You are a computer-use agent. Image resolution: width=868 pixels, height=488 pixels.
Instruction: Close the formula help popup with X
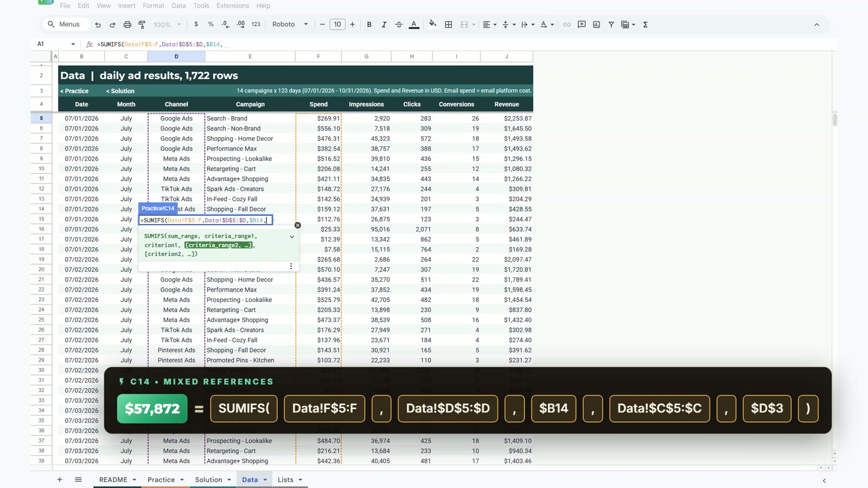click(x=298, y=225)
